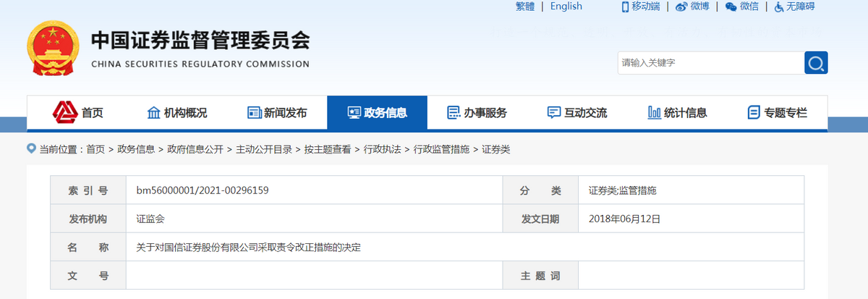Open the 微博 link
868x299 pixels.
click(x=699, y=7)
